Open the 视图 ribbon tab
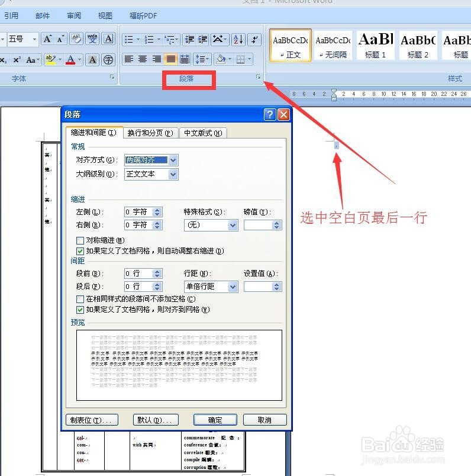 [x=105, y=15]
